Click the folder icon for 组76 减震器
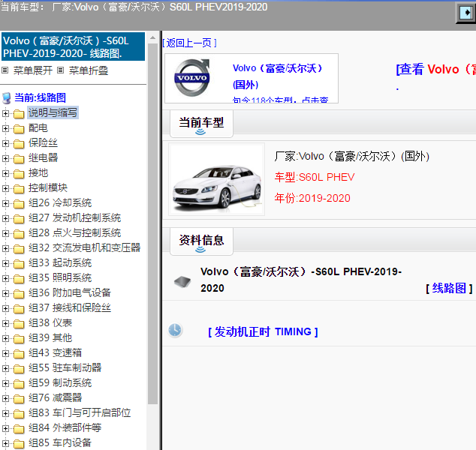476x450 pixels. pos(19,399)
